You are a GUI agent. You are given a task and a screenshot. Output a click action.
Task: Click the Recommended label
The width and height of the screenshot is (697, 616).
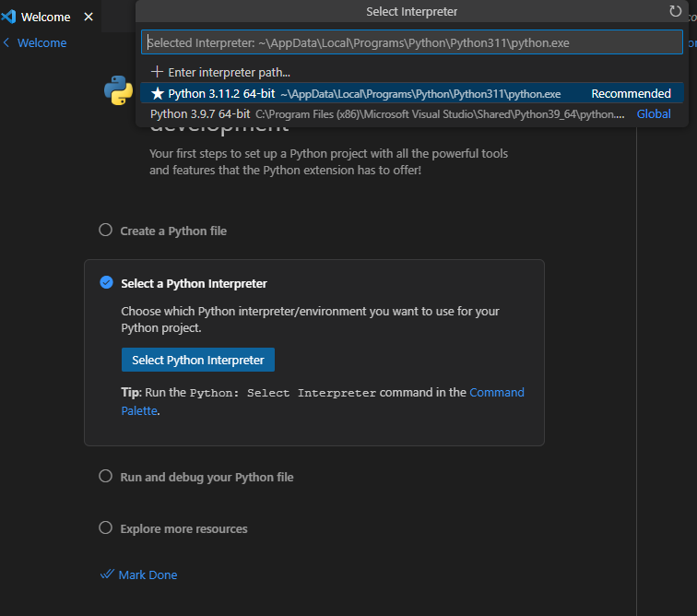[x=631, y=93]
